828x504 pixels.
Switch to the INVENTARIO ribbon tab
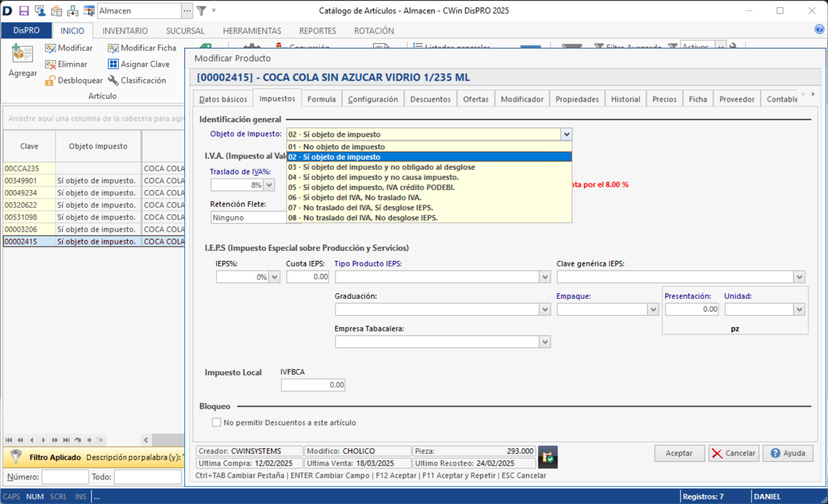pyautogui.click(x=125, y=31)
